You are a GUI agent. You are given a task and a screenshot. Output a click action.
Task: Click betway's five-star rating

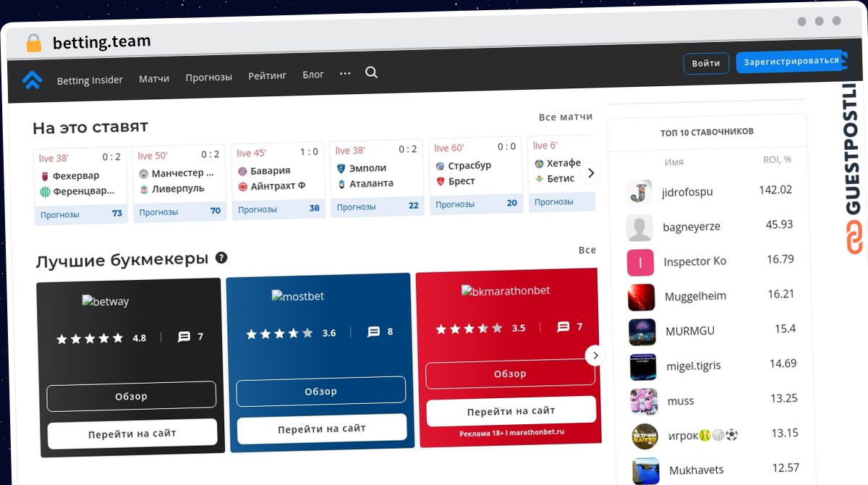tap(91, 339)
